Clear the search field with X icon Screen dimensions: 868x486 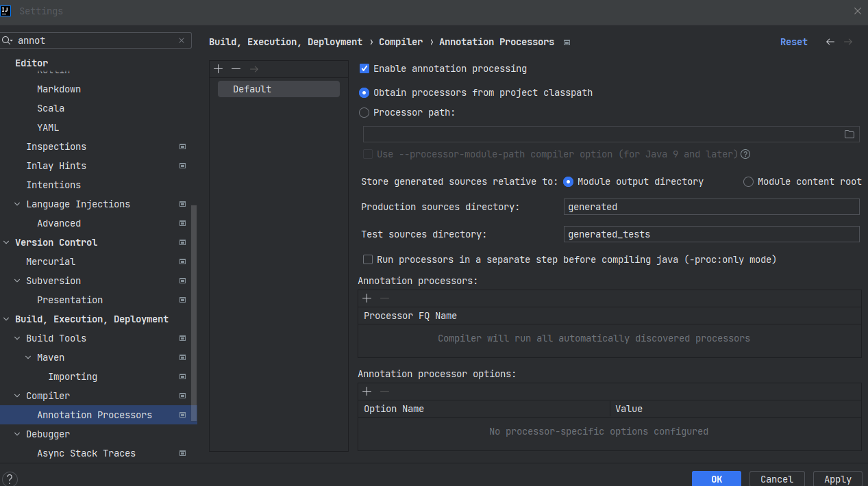pos(182,40)
